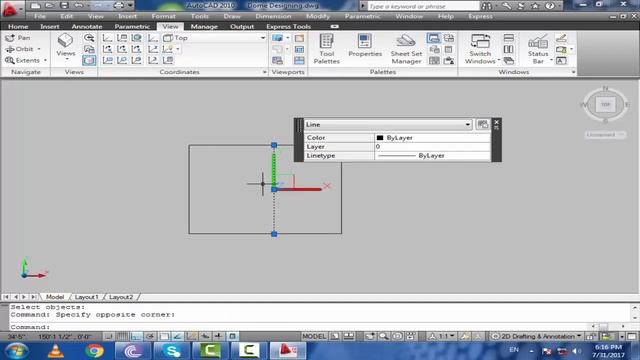Click the Express Tools ribbon tab
The height and width of the screenshot is (360, 640).
[289, 27]
